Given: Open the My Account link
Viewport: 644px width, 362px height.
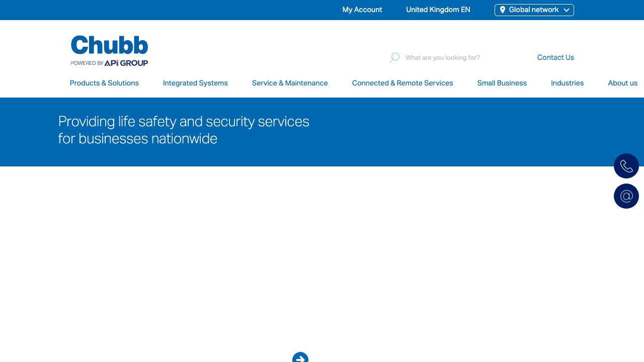Looking at the screenshot, I should click(x=362, y=10).
